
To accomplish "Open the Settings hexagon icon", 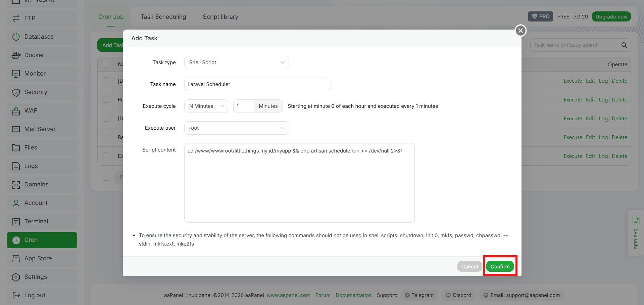I will (x=16, y=277).
